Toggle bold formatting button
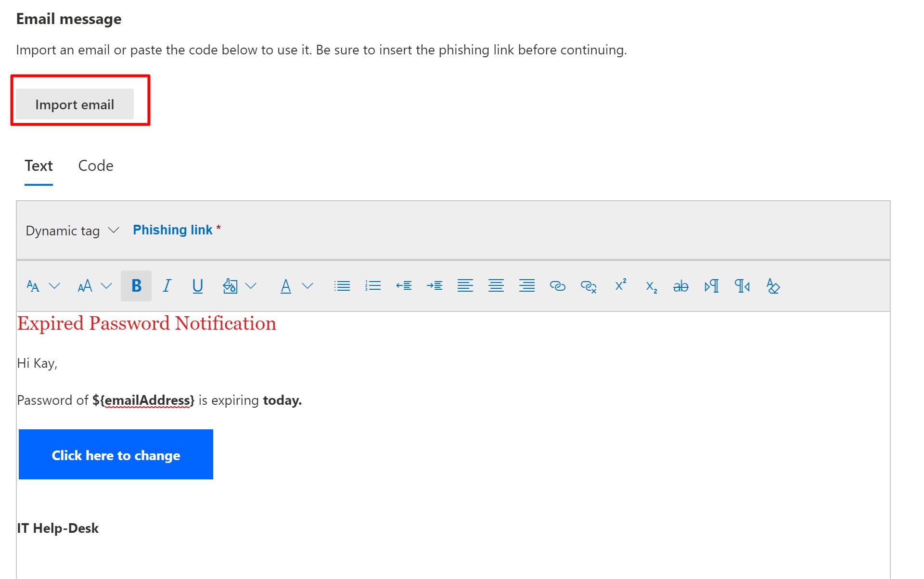Viewport: 924px width, 579px height. click(x=136, y=286)
